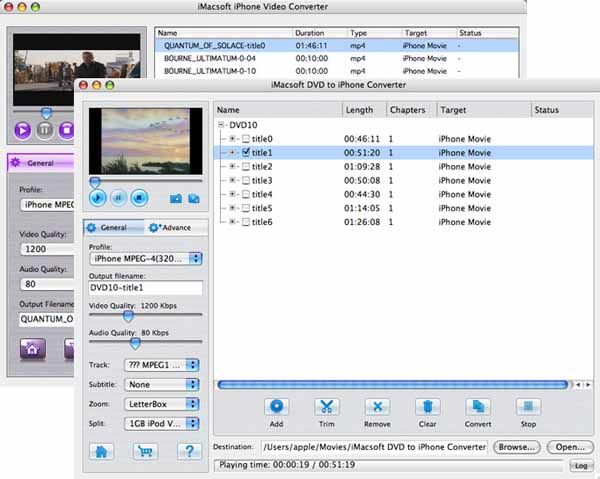Click the Add disc icon
This screenshot has width=600, height=479.
276,407
